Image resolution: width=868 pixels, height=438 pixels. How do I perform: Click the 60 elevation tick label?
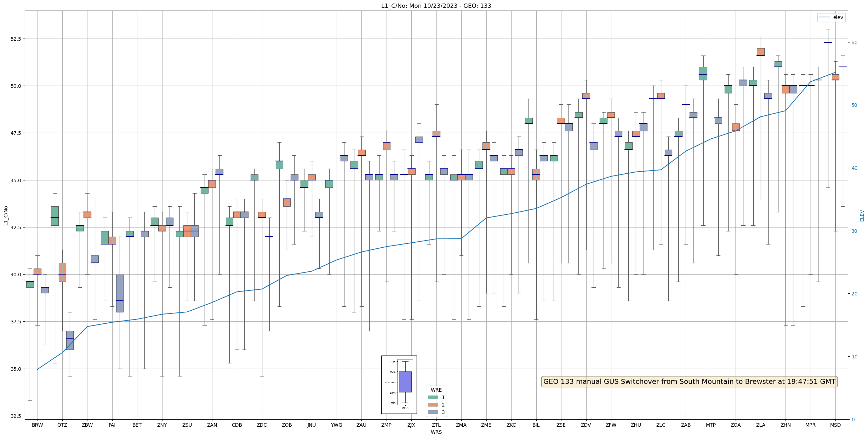click(854, 42)
